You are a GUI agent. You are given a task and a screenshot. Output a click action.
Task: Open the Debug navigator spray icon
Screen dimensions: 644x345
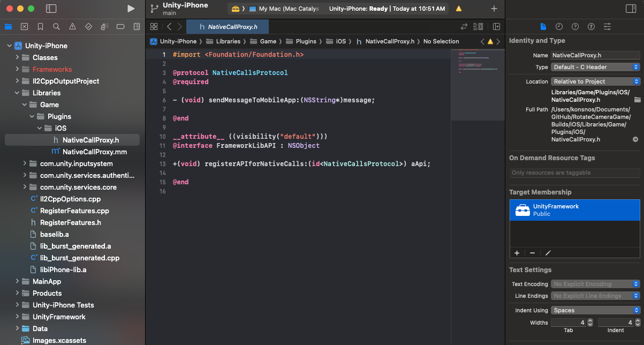coord(105,26)
